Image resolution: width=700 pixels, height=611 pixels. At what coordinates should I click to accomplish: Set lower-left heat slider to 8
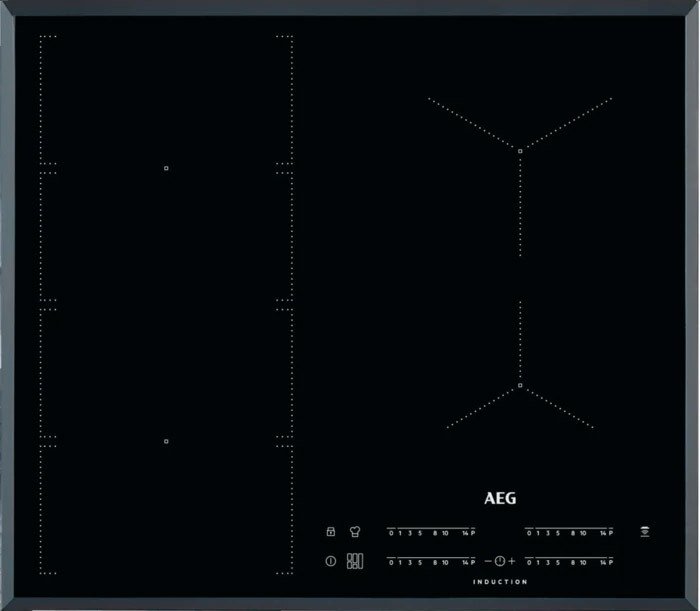tap(435, 563)
